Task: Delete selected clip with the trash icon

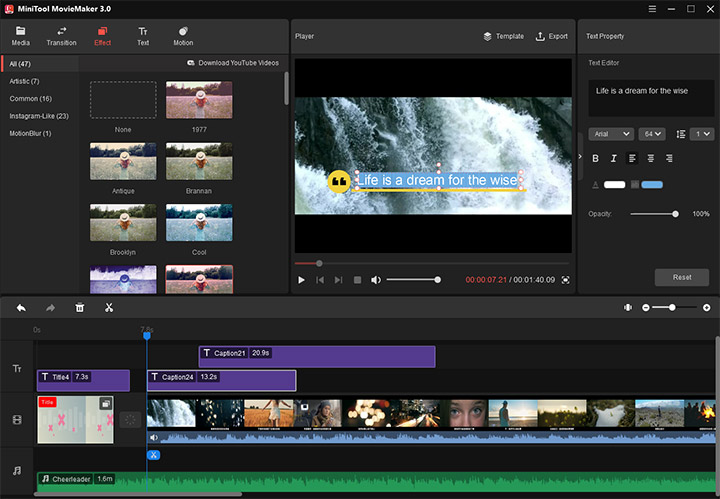Action: [x=80, y=308]
